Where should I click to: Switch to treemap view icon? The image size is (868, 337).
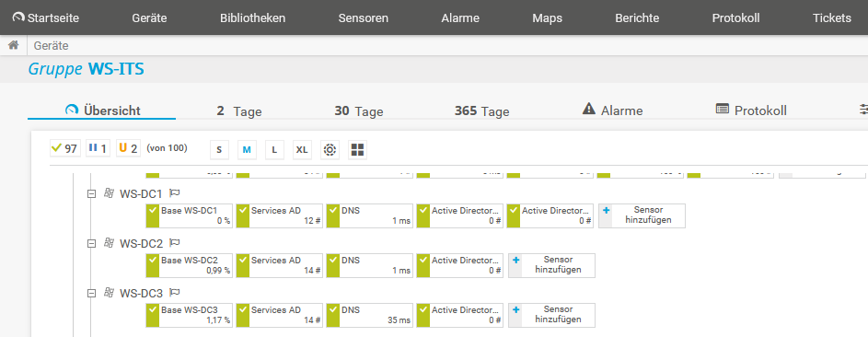pos(358,150)
